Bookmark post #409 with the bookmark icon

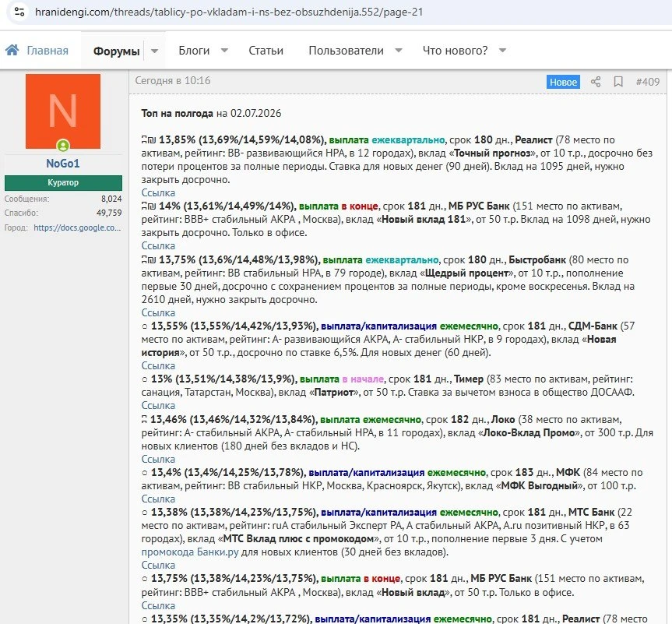click(x=618, y=82)
